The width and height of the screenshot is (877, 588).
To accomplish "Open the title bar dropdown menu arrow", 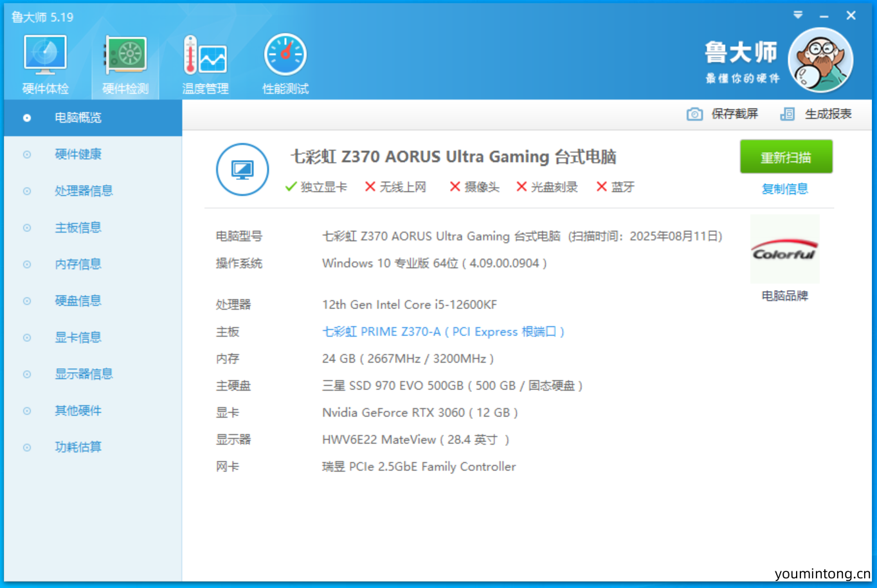I will pos(798,15).
